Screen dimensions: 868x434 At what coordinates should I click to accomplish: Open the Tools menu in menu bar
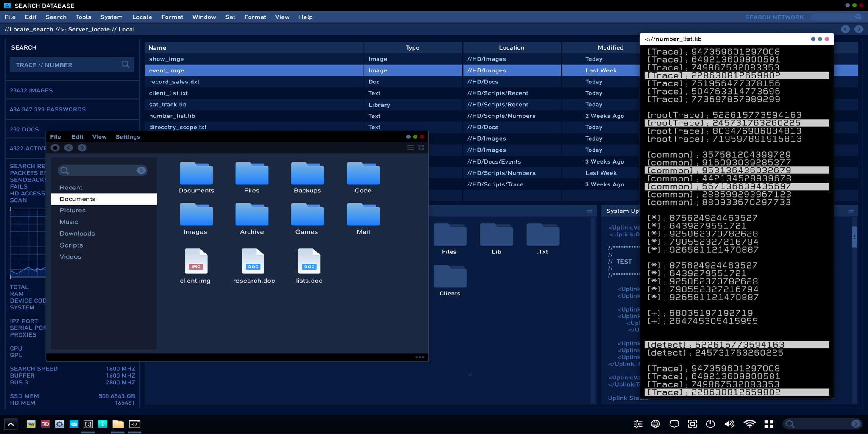(x=83, y=17)
